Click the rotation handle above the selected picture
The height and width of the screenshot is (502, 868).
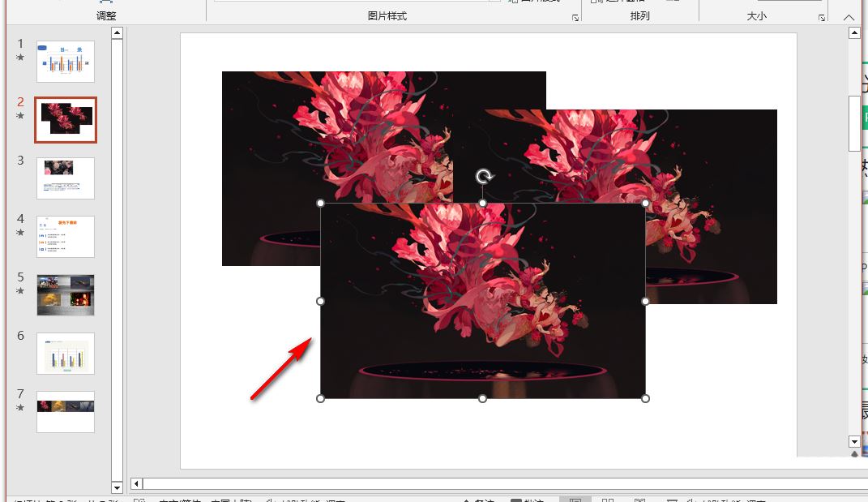tap(484, 178)
